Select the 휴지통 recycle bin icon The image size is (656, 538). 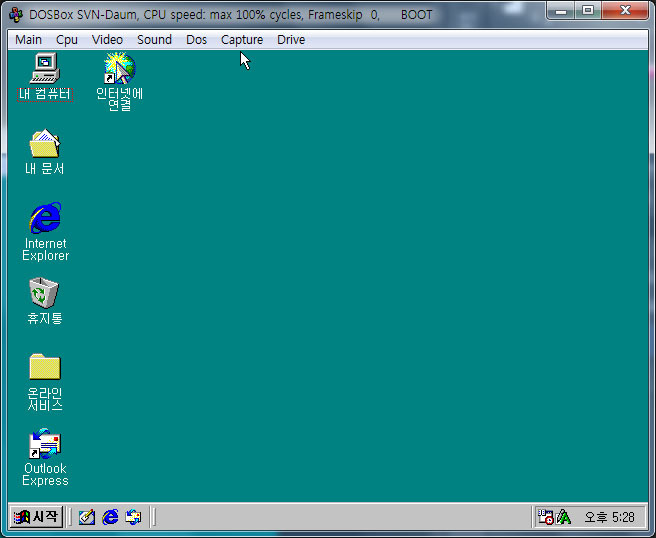pyautogui.click(x=44, y=292)
